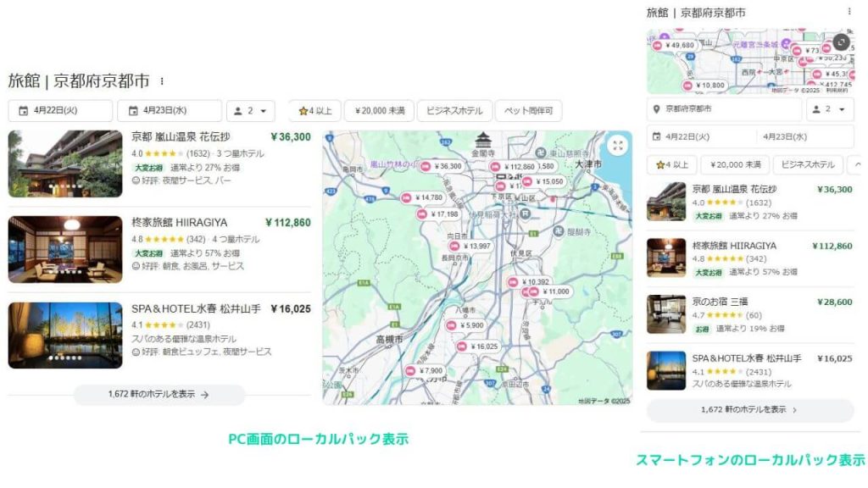This screenshot has width=868, height=488.
Task: Click the ¥10,800 pin on smartphone map
Action: coord(704,86)
